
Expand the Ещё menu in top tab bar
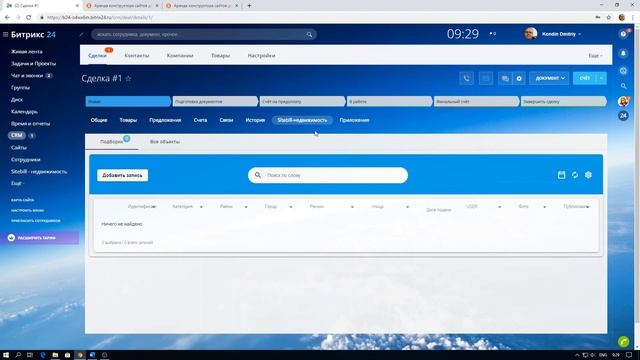click(595, 56)
